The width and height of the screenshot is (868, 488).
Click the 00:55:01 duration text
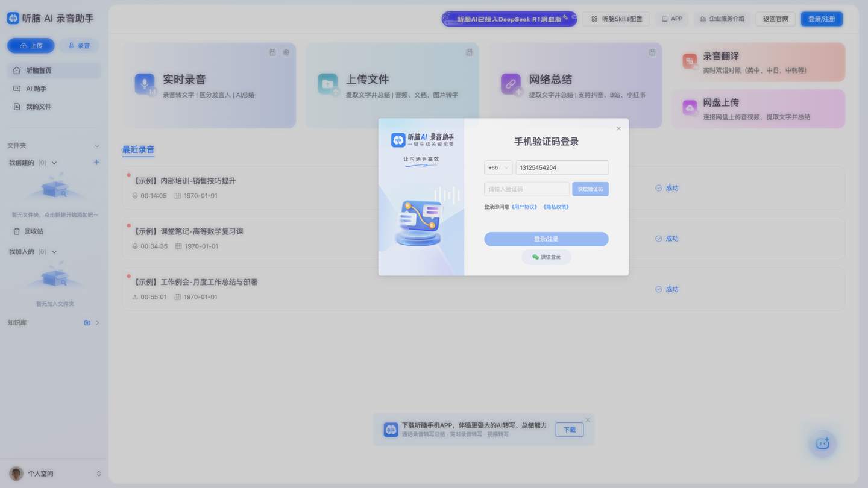tap(154, 297)
